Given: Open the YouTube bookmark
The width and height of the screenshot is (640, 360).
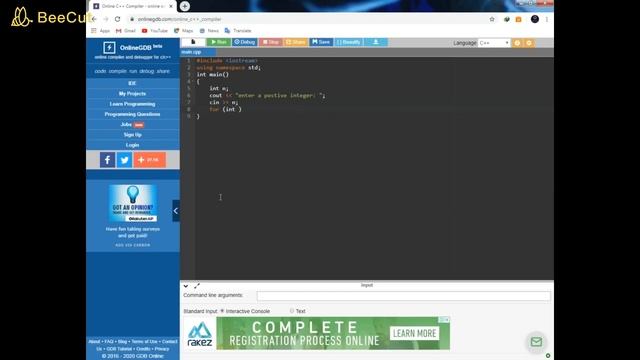Looking at the screenshot, I should (x=155, y=31).
